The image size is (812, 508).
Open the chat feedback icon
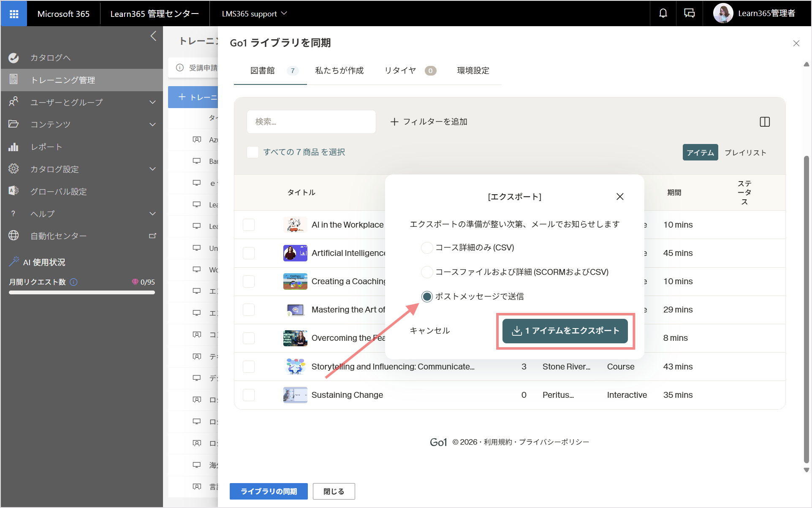689,14
